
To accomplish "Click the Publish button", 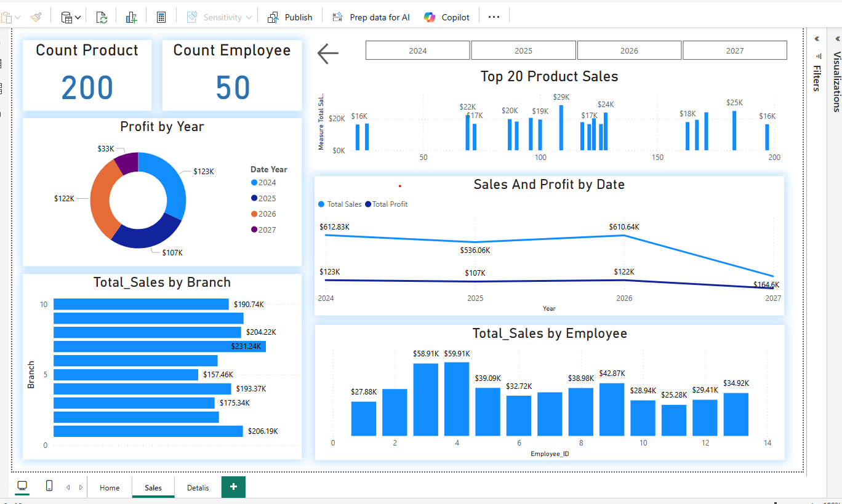I will pyautogui.click(x=290, y=17).
